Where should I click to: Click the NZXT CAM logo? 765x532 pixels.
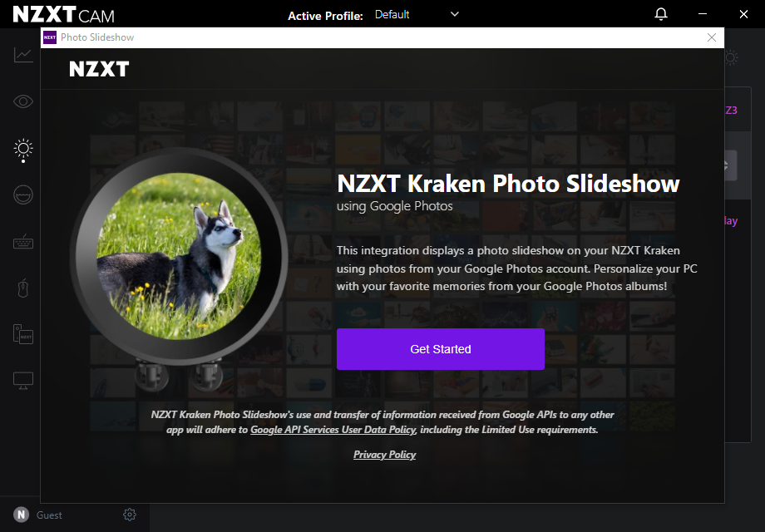pyautogui.click(x=63, y=15)
